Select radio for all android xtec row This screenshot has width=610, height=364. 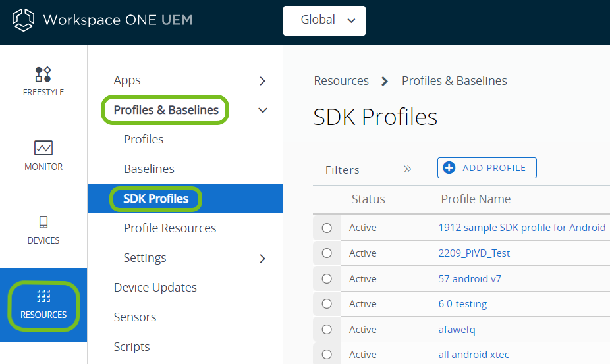point(327,354)
